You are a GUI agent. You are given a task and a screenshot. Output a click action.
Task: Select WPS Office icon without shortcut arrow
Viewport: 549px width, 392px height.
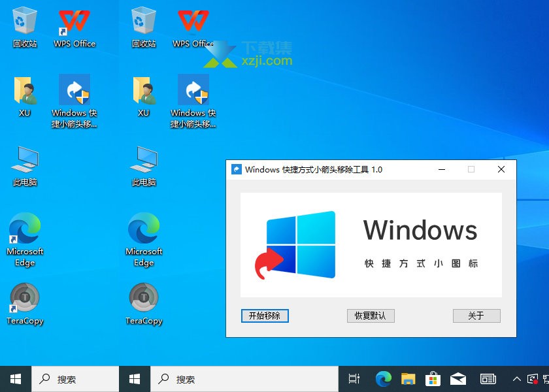[x=193, y=28]
